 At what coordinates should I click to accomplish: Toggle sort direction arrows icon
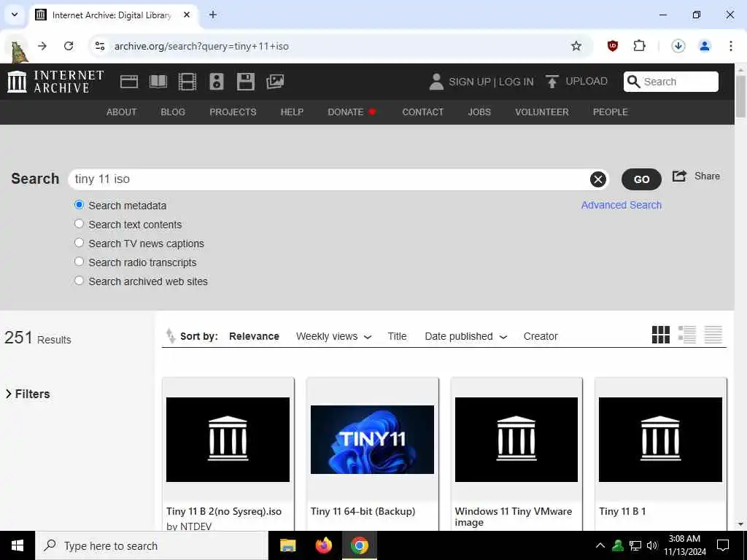(x=170, y=335)
